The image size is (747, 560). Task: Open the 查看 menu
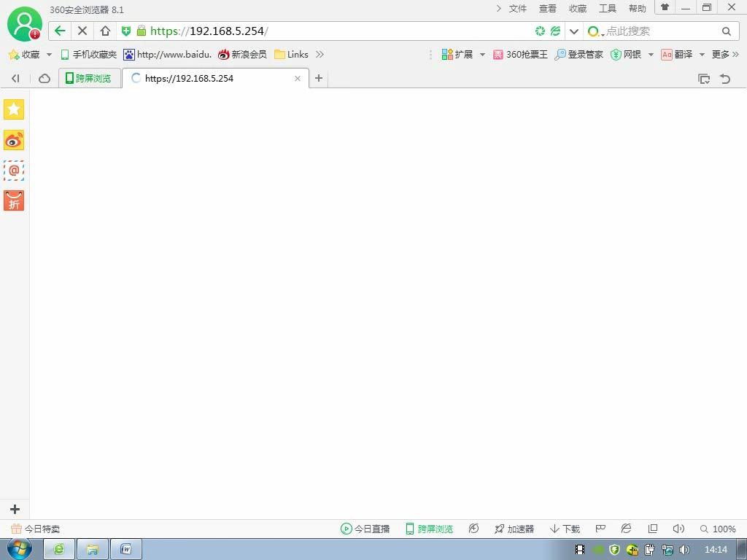(547, 9)
